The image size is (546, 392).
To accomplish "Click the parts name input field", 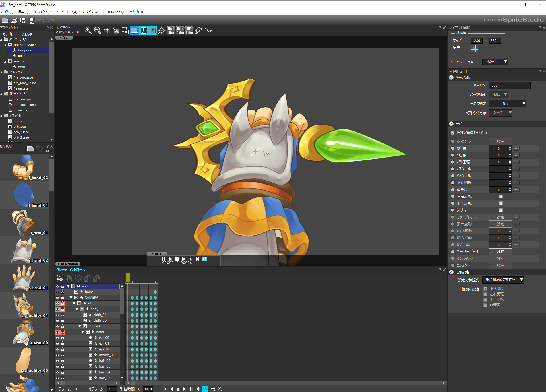I will point(510,86).
